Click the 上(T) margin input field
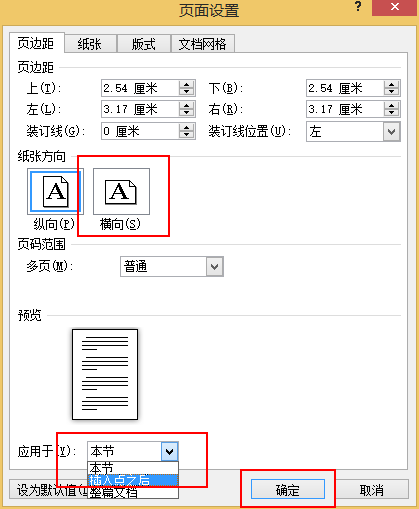Viewport: 419px width, 509px height. (140, 88)
